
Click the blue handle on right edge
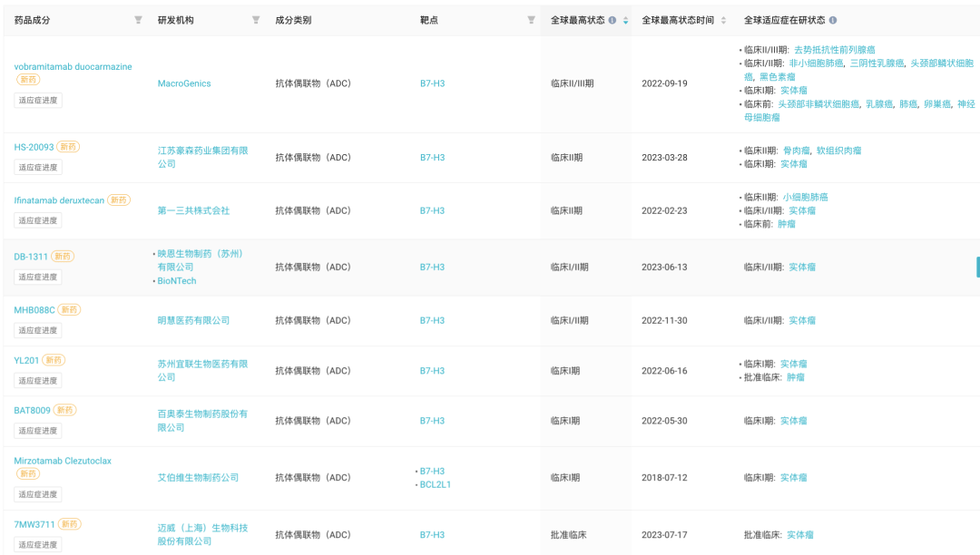click(x=977, y=267)
